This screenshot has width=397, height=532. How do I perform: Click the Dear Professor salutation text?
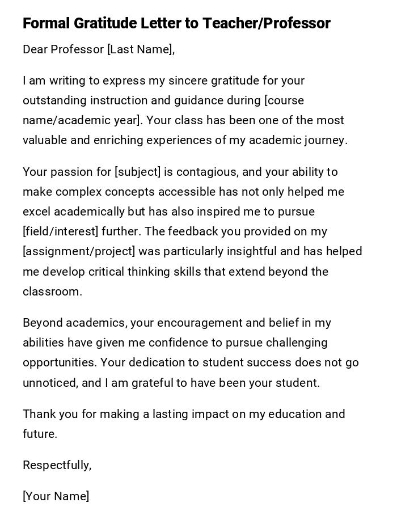coord(63,49)
